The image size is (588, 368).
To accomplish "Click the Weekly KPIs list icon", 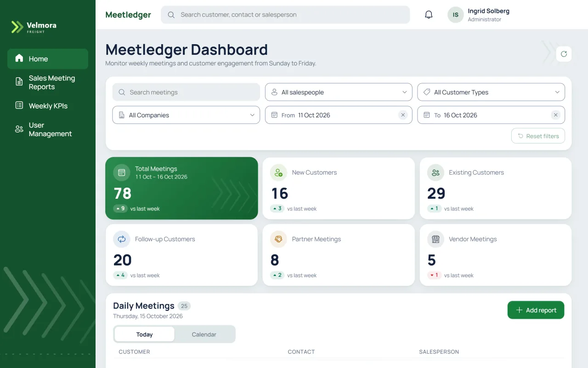I will (x=19, y=105).
